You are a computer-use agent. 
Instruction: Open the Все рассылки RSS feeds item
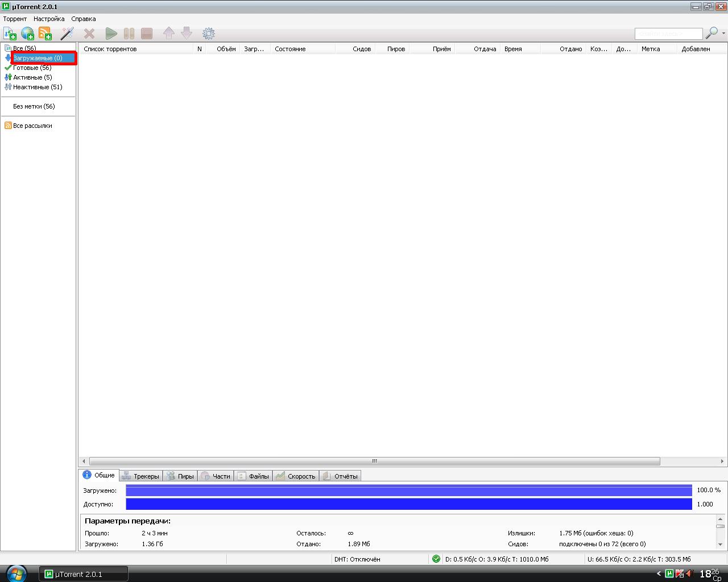pyautogui.click(x=32, y=126)
